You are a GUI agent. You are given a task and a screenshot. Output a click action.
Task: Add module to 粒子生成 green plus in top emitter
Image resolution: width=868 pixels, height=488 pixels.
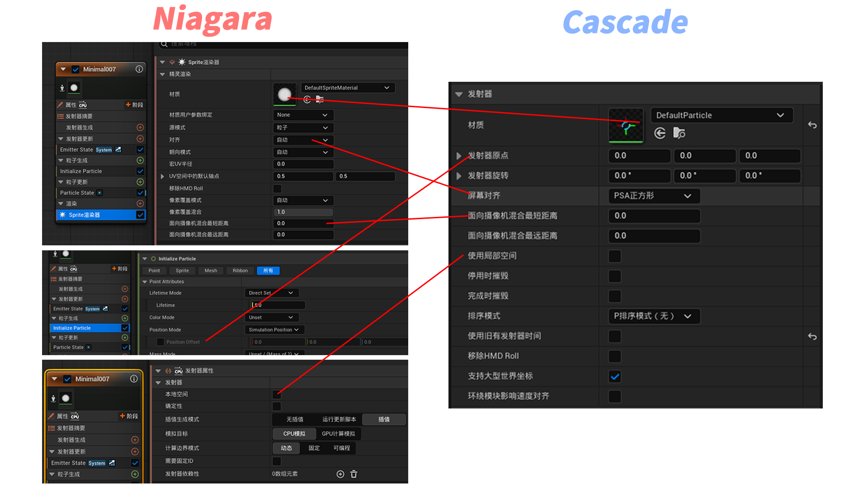pyautogui.click(x=140, y=160)
